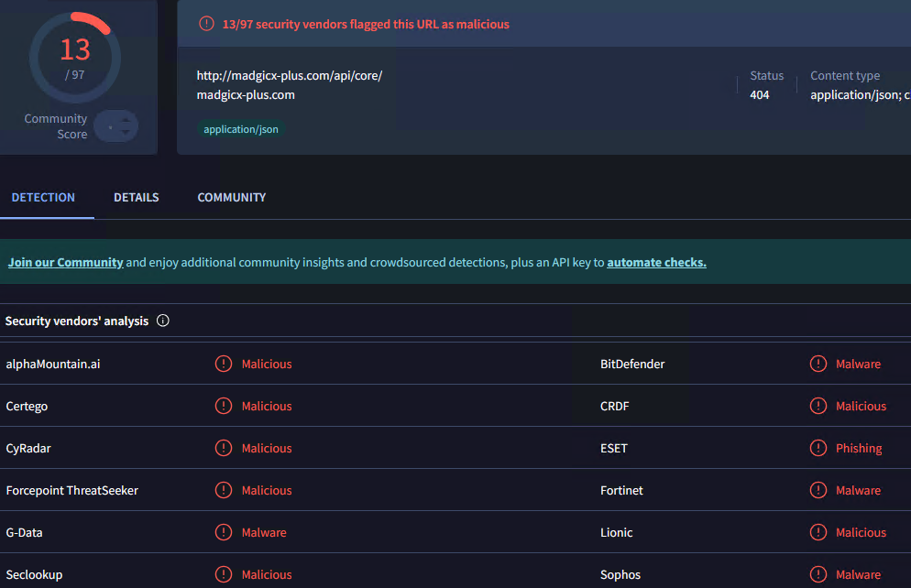Open the automate checks link

656,262
